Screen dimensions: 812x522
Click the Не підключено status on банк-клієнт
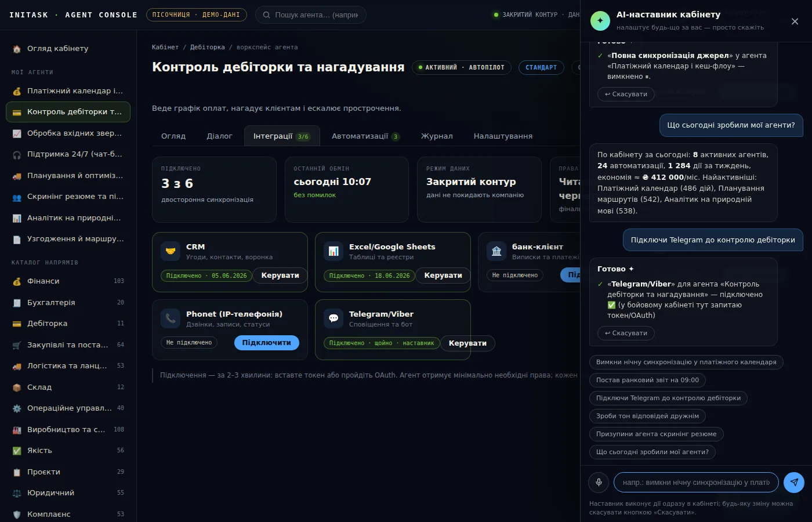coord(515,275)
